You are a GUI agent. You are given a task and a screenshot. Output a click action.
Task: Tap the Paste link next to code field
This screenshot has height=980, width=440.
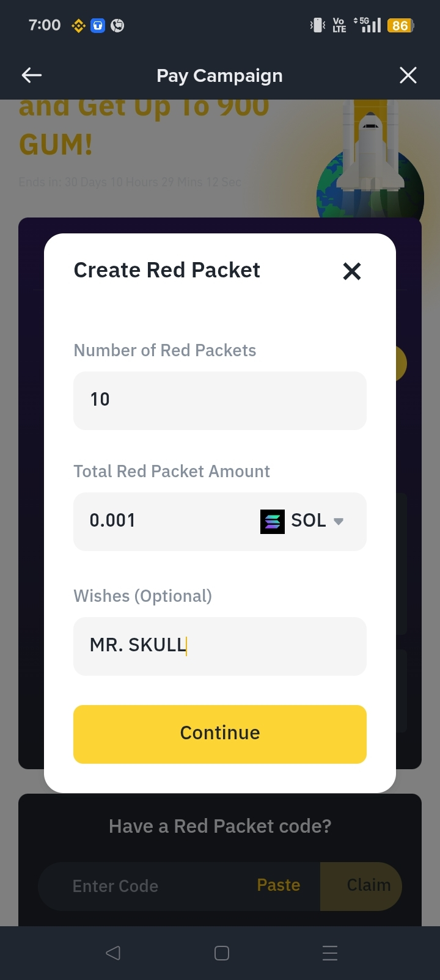[x=279, y=885]
